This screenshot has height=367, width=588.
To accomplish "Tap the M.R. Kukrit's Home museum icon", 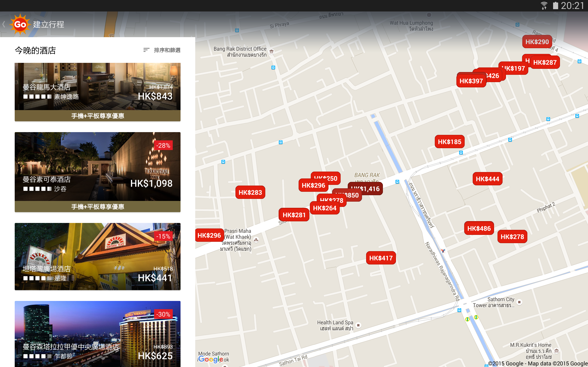I will (x=556, y=351).
